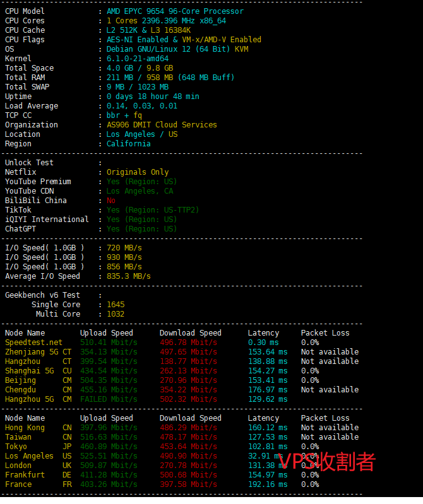Click the TikTok region US-TTP2 result

[152, 210]
